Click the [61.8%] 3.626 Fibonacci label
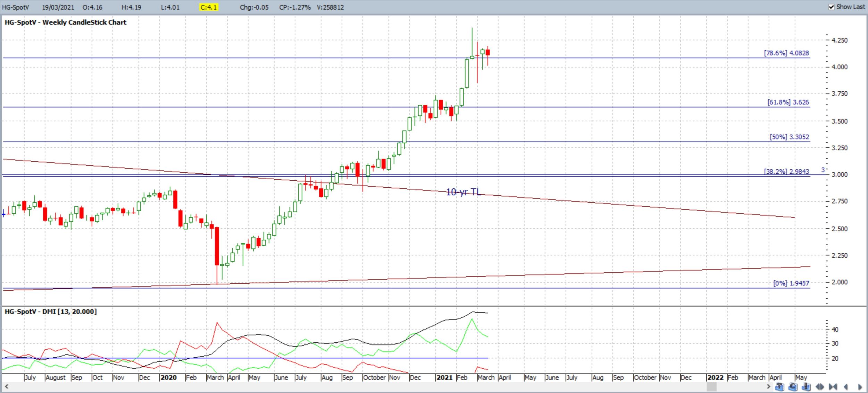This screenshot has height=393, width=868. tap(788, 102)
